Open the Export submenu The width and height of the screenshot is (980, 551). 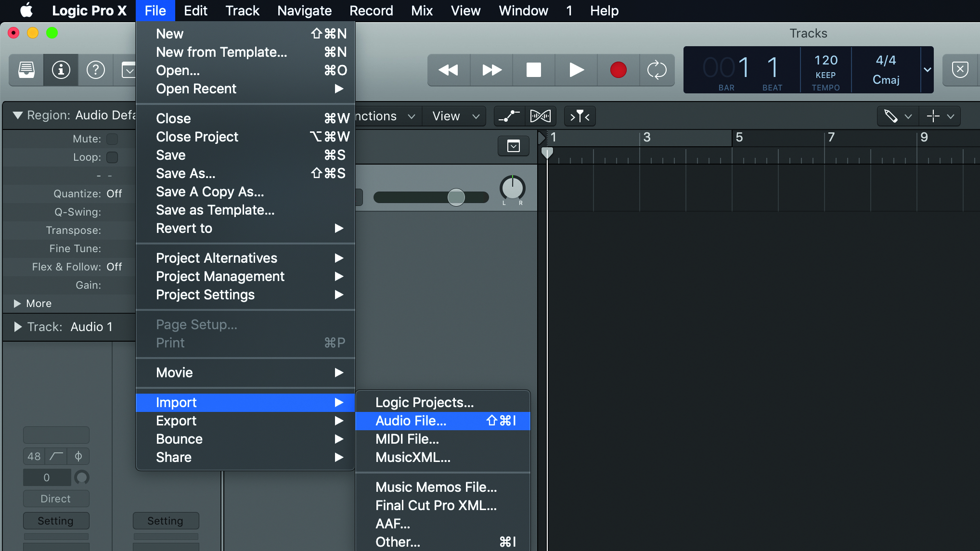(245, 421)
